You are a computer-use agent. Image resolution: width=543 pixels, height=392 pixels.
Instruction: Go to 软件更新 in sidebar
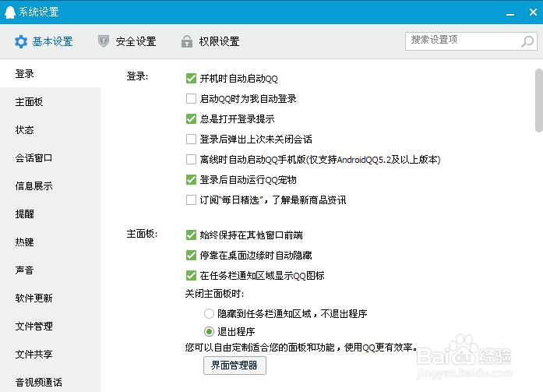pyautogui.click(x=50, y=298)
